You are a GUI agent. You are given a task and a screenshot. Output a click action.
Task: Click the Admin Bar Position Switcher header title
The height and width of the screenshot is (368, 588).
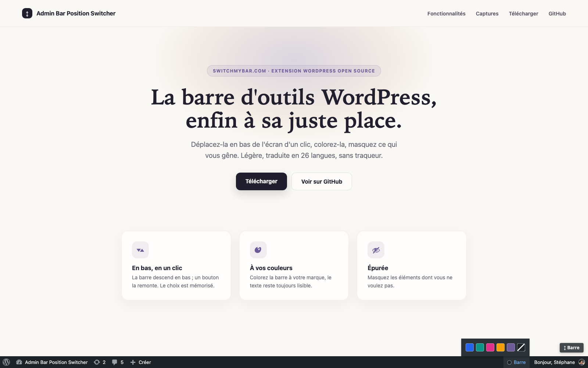tap(76, 13)
